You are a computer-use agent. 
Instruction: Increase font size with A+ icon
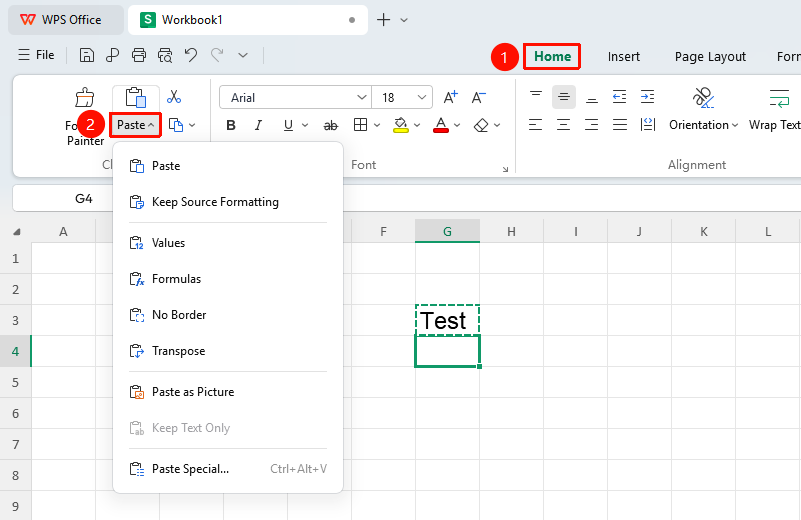[451, 97]
